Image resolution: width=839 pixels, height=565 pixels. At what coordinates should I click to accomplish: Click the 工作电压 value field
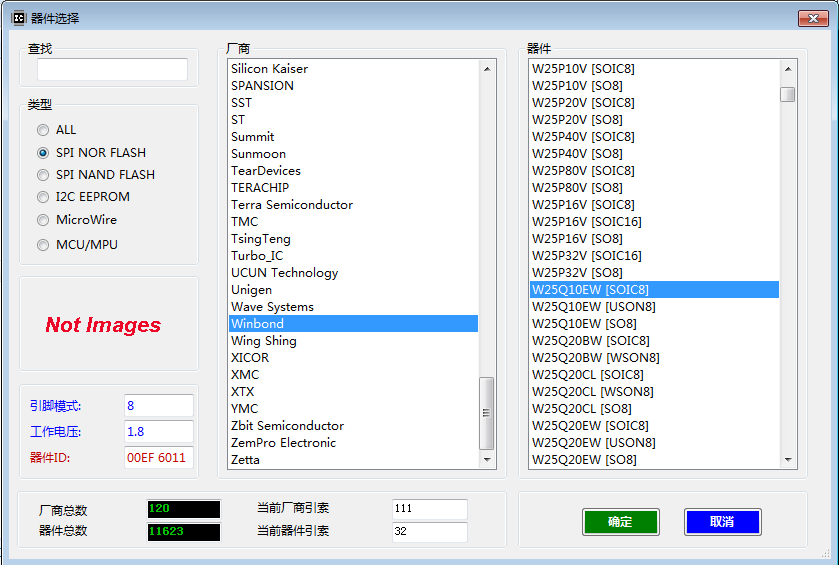coord(159,431)
